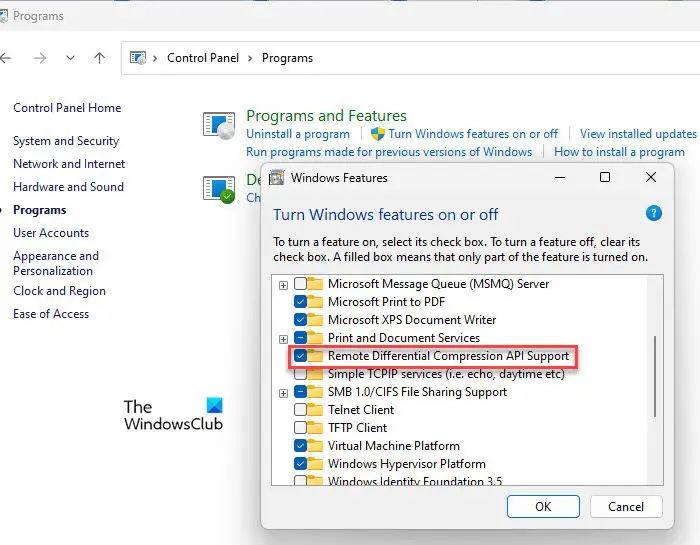Open the View installed updates link
This screenshot has height=545, width=700.
(x=638, y=134)
